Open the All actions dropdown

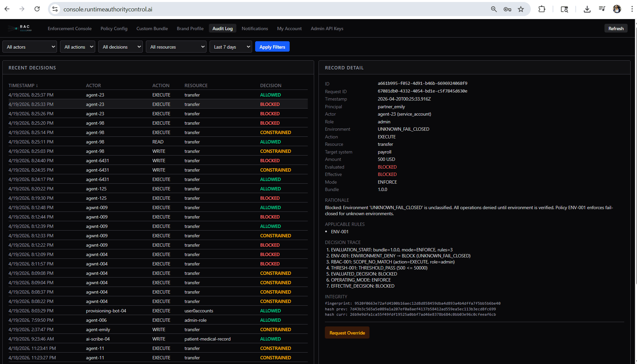coord(78,47)
